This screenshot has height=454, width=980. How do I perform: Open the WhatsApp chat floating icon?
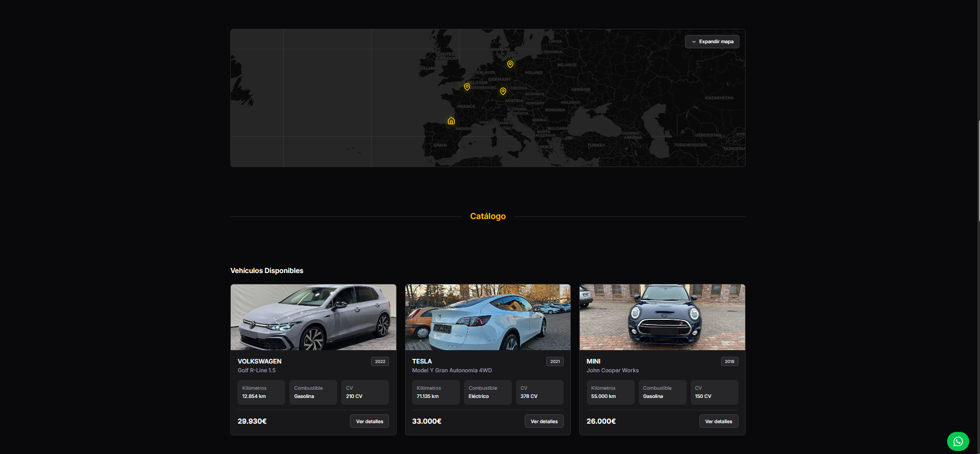958,441
